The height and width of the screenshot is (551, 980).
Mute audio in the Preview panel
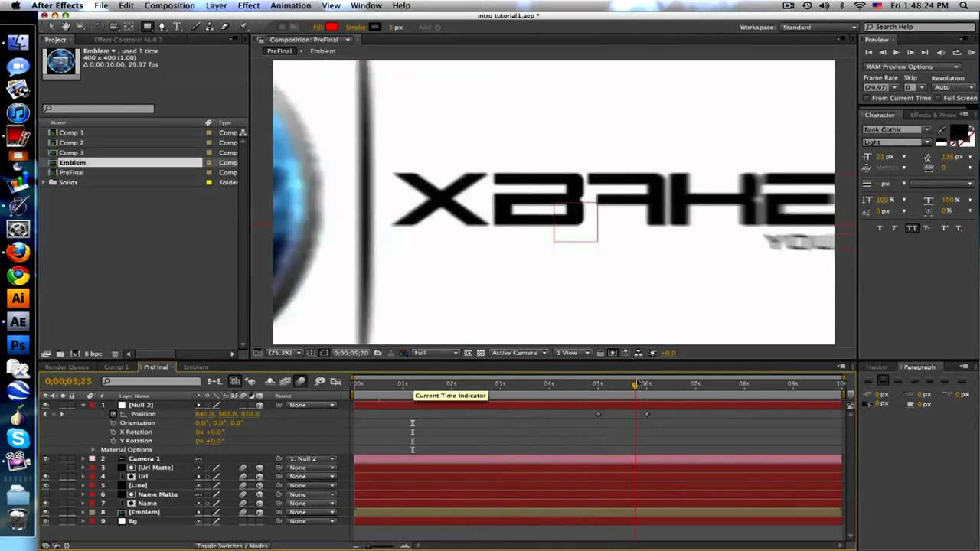(x=941, y=52)
